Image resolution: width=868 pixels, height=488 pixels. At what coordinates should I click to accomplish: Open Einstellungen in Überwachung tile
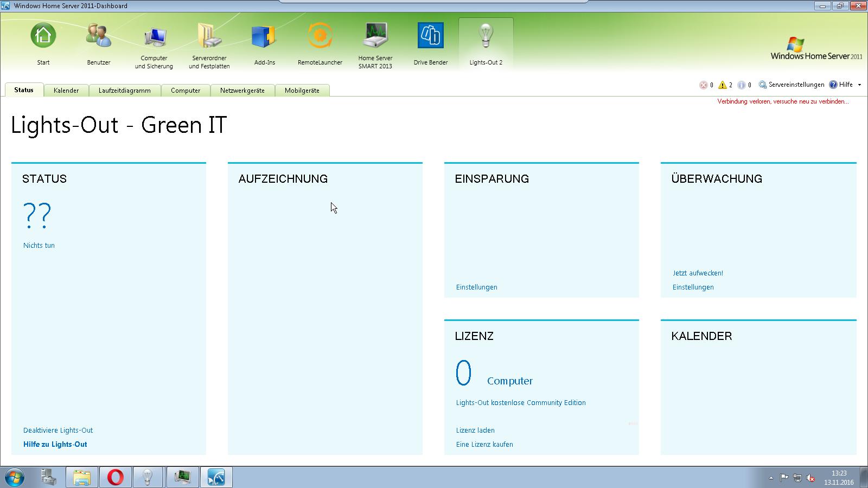(x=693, y=287)
